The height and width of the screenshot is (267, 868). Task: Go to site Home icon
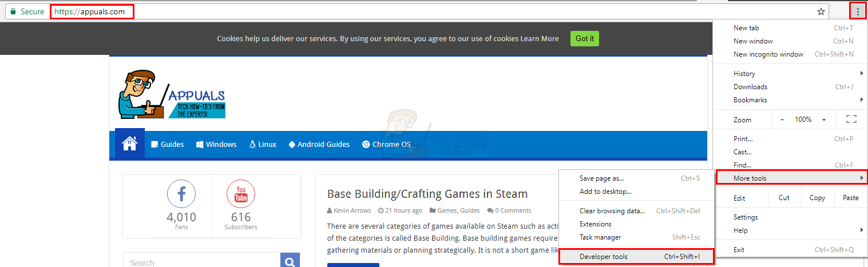point(130,144)
